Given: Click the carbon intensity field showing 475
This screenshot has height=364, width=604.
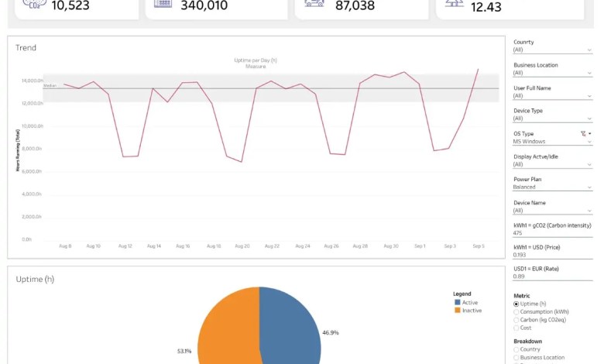Looking at the screenshot, I should (552, 233).
